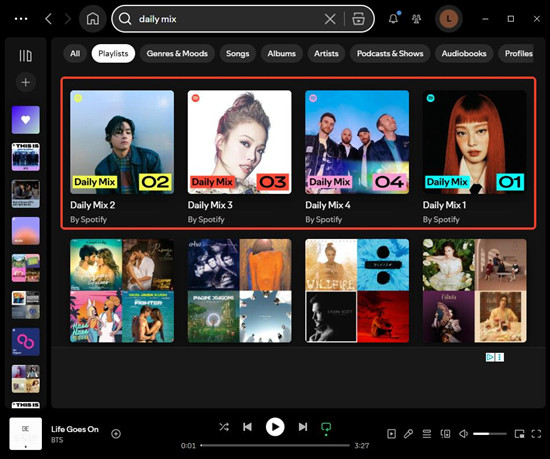Screen dimensions: 550x459
Task: Click the song progress bar
Action: [x=275, y=445]
